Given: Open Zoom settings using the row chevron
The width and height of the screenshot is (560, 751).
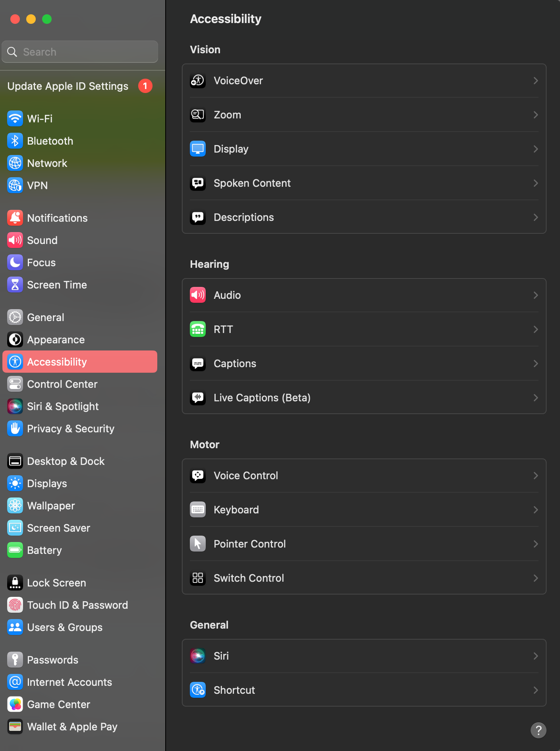Looking at the screenshot, I should (x=536, y=115).
